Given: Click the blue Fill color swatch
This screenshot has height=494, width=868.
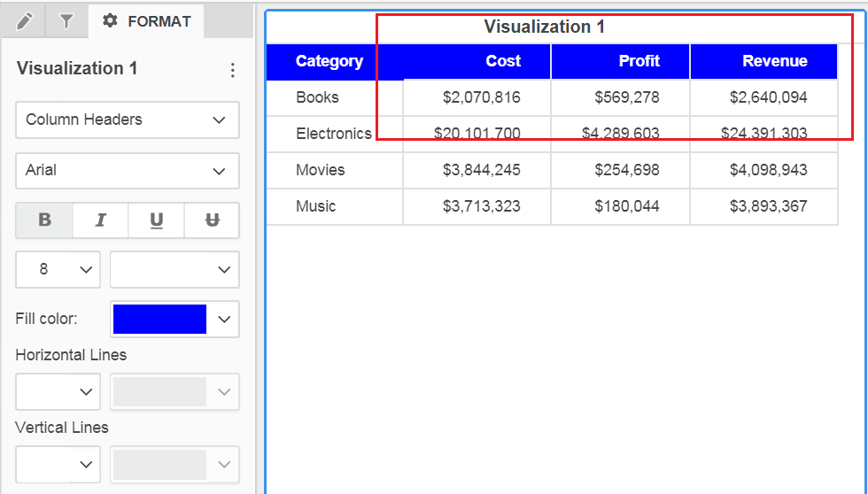Looking at the screenshot, I should point(160,319).
